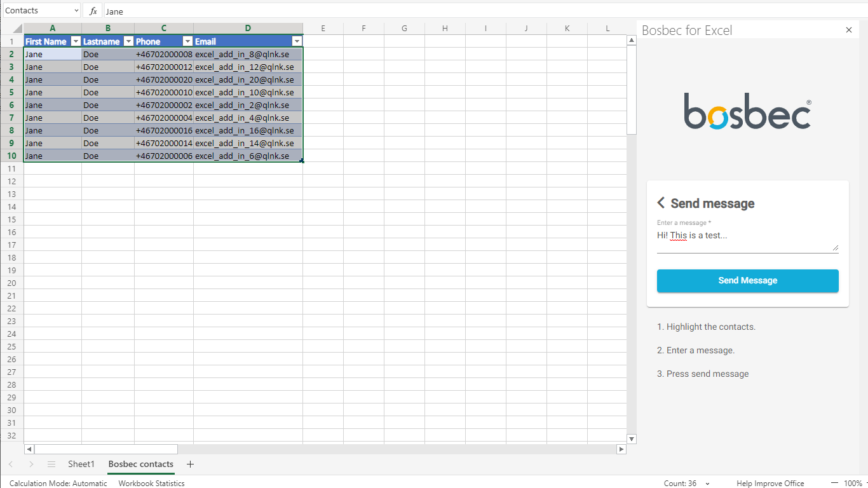This screenshot has width=868, height=488.
Task: Select cell with excel_add_in_8@qlnk.se
Action: coord(248,54)
